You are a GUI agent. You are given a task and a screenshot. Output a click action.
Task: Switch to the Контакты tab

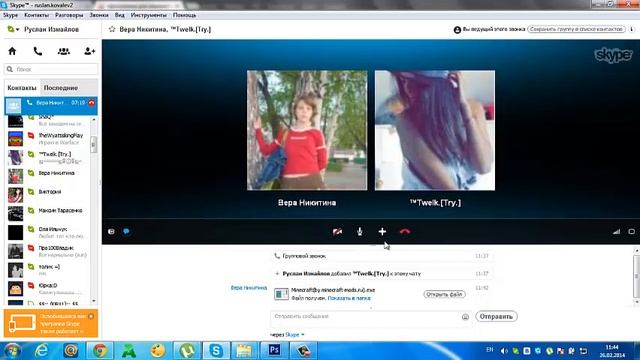(22, 88)
